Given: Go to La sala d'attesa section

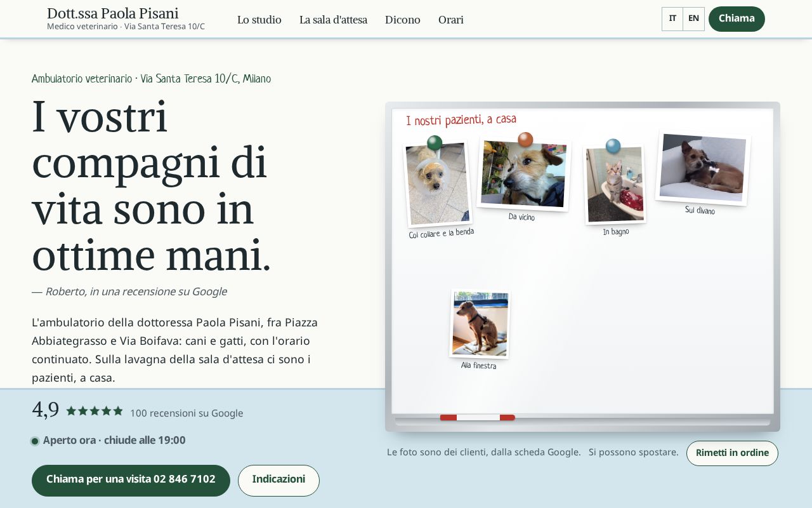Looking at the screenshot, I should click(x=333, y=20).
